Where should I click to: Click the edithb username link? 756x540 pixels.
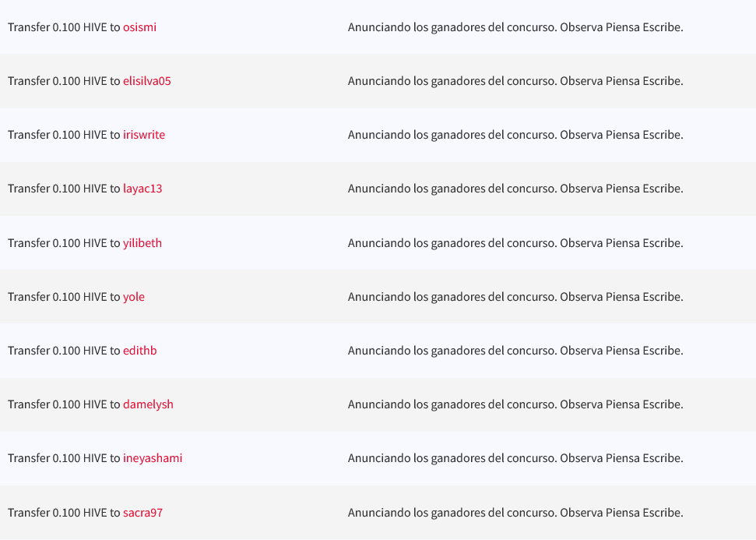pyautogui.click(x=139, y=351)
